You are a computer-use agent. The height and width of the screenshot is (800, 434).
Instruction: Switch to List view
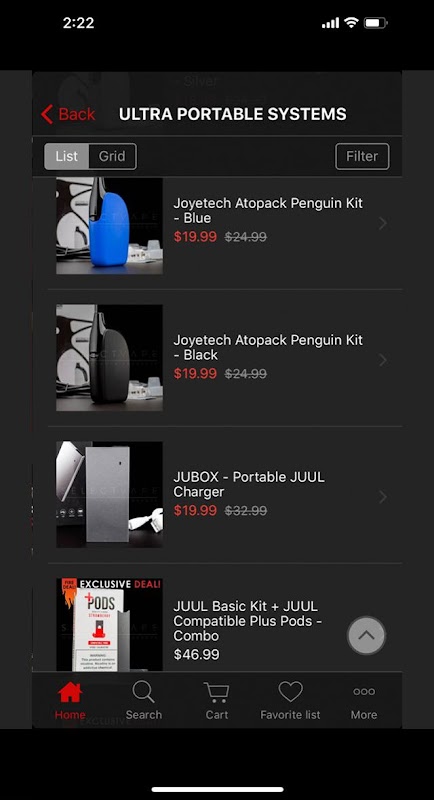click(x=67, y=156)
